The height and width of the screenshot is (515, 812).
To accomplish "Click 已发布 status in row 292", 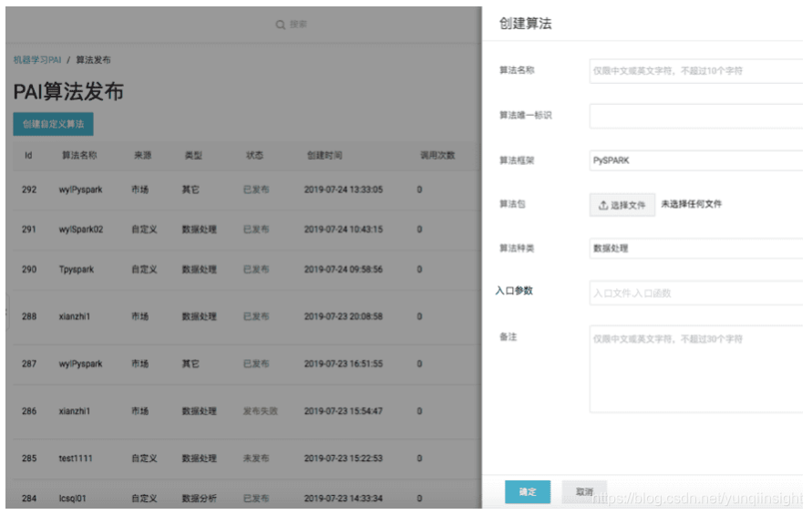I will pyautogui.click(x=256, y=190).
